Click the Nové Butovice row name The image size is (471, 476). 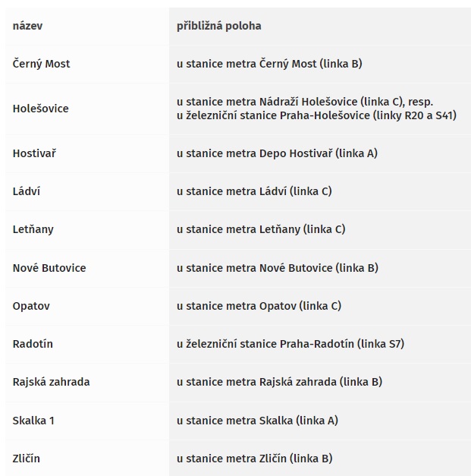(49, 268)
